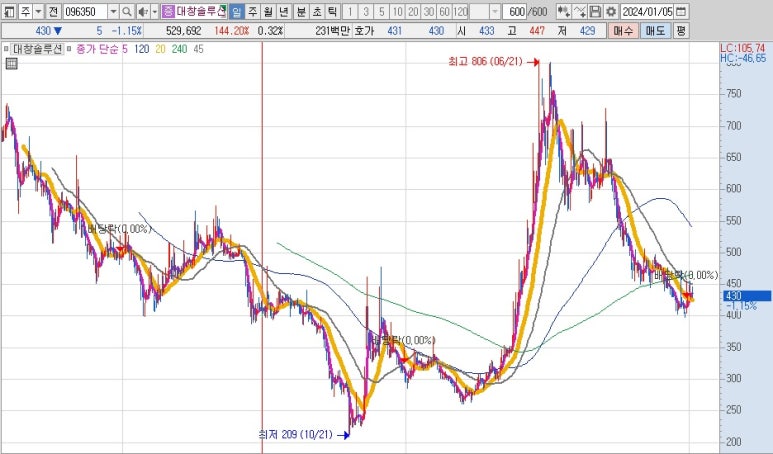Open the calendar date picker icon
The width and height of the screenshot is (773, 454).
[x=681, y=11]
